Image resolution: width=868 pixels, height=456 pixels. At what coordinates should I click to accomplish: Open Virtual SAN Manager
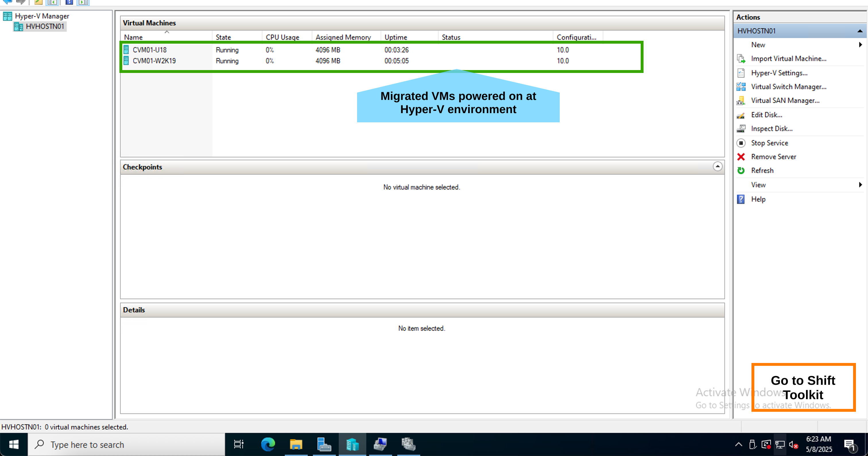click(785, 101)
